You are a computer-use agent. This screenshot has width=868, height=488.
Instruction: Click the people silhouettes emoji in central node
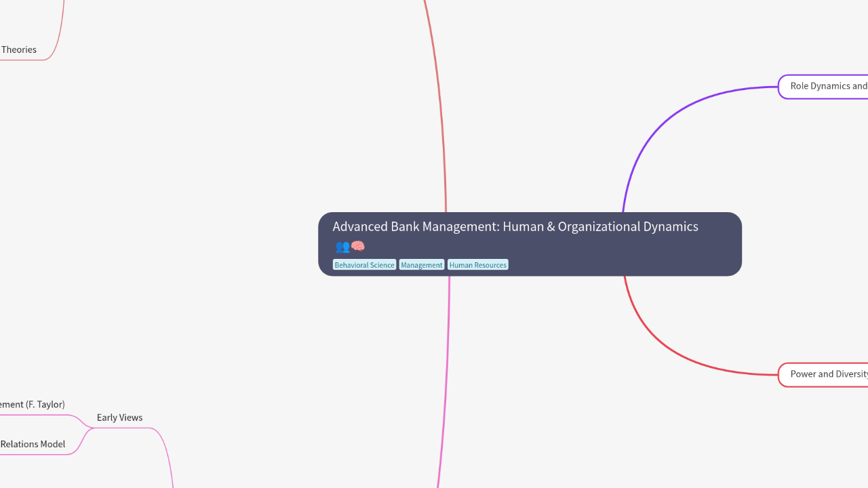click(x=342, y=246)
